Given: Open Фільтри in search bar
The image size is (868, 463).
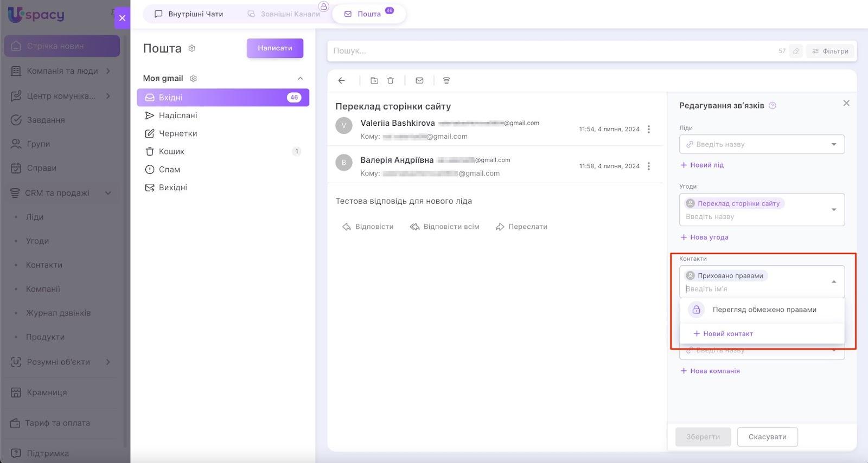Looking at the screenshot, I should pos(830,51).
